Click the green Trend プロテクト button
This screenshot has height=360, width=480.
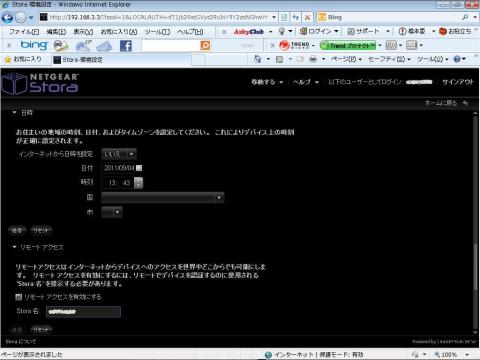(x=348, y=45)
